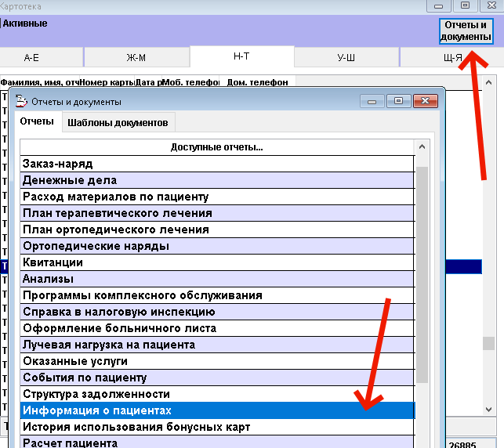The image size is (504, 448).
Task: Minimize the 'Отчеты и документы' dialog
Action: [x=373, y=101]
